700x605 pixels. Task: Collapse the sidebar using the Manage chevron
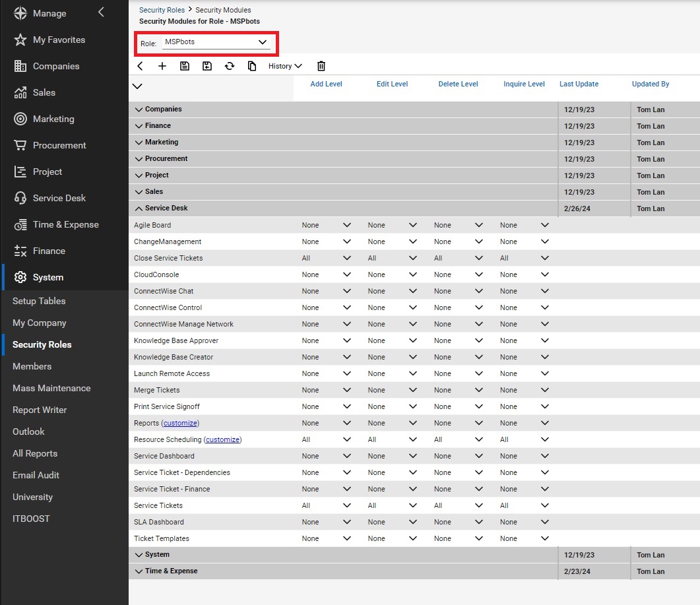(100, 12)
